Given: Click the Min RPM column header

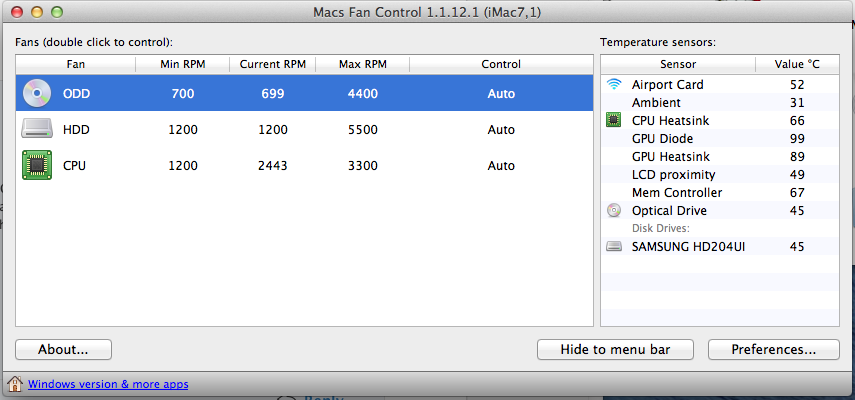Looking at the screenshot, I should pyautogui.click(x=183, y=64).
